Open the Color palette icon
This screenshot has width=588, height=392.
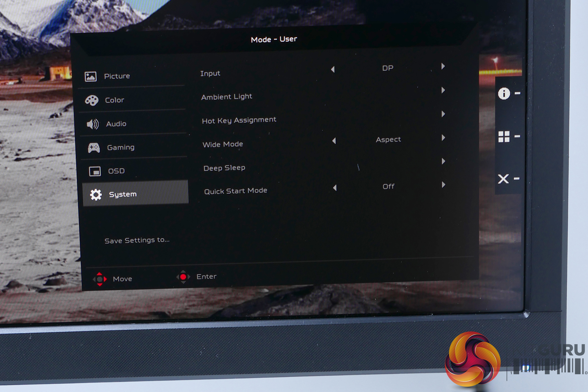[x=92, y=100]
